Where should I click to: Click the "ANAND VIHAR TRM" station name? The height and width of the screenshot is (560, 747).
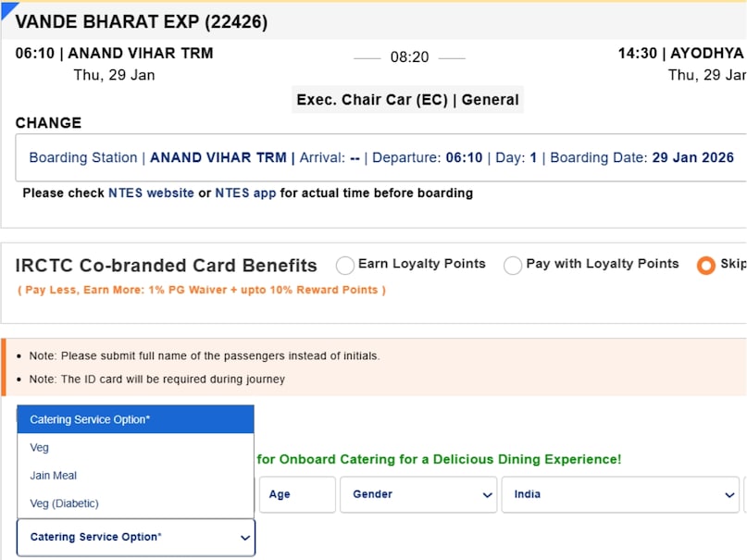point(136,53)
